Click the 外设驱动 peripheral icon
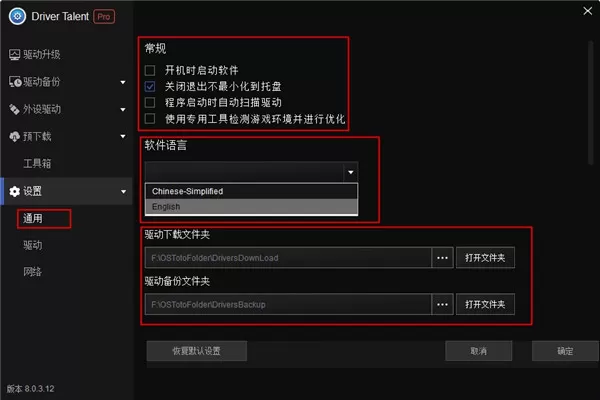This screenshot has height=400, width=600. tap(15, 109)
